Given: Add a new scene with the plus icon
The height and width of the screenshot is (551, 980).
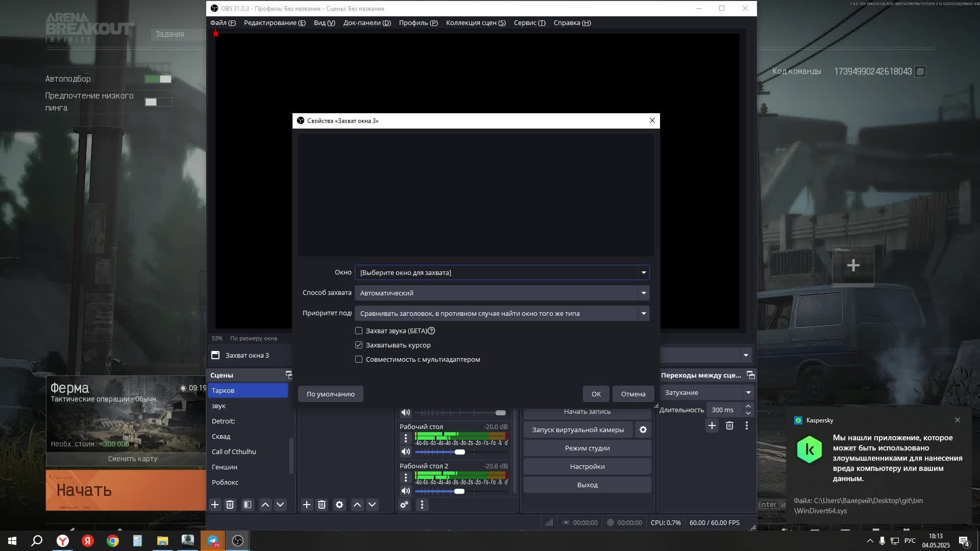Looking at the screenshot, I should click(215, 505).
